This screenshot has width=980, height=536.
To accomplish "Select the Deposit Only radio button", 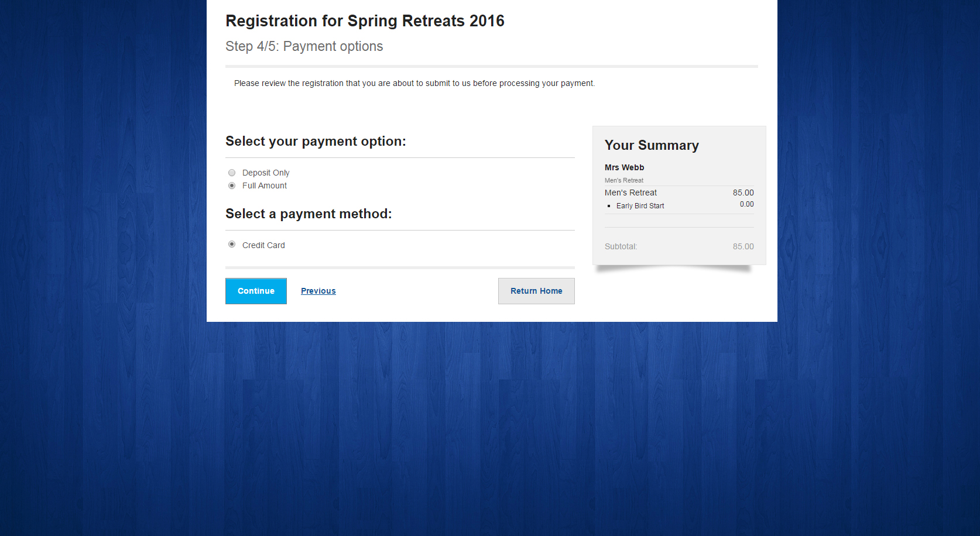I will pyautogui.click(x=232, y=173).
